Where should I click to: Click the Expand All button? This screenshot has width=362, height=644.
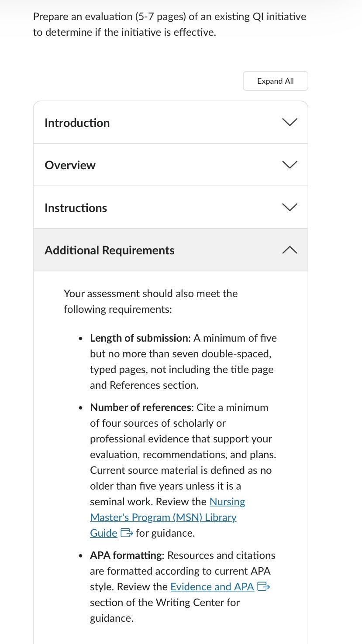[275, 81]
